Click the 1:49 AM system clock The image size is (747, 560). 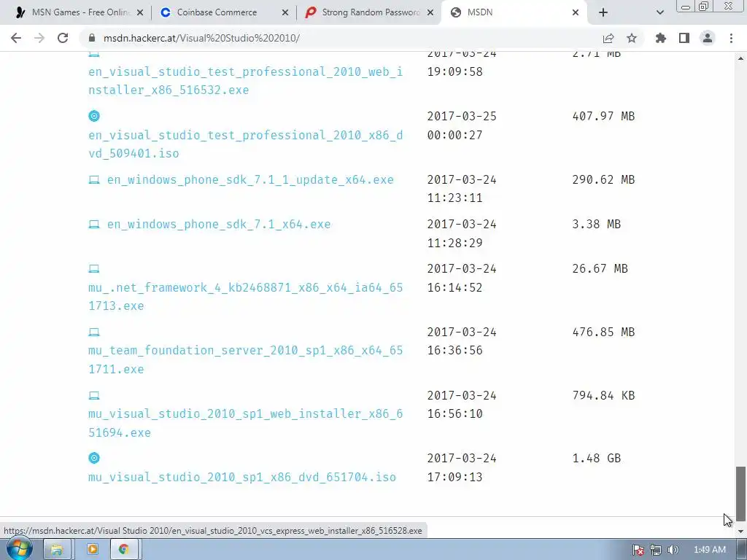pyautogui.click(x=709, y=550)
